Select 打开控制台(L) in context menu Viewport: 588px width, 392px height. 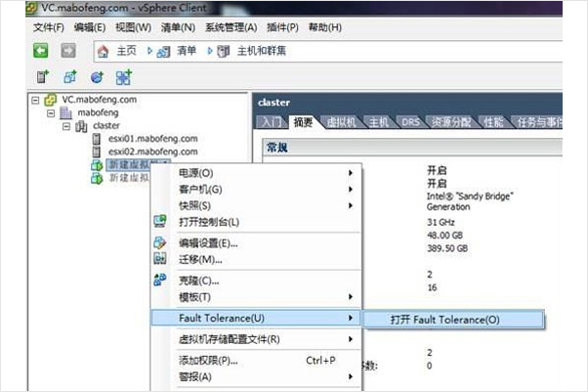point(256,222)
